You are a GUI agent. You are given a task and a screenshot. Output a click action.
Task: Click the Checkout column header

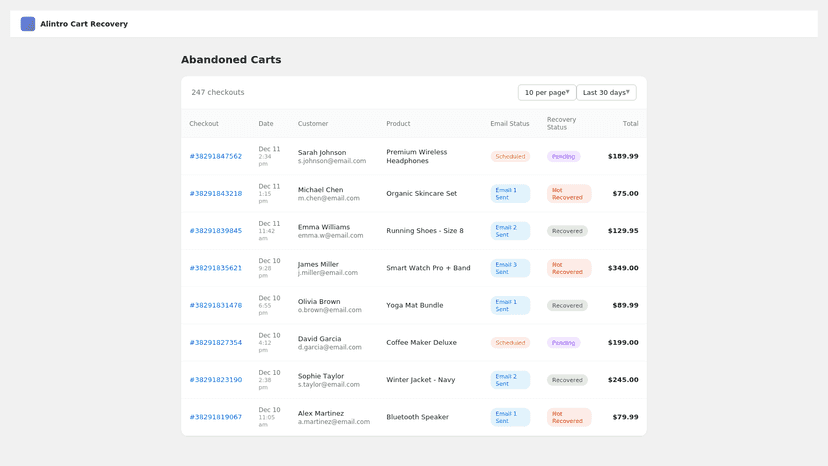coord(204,124)
